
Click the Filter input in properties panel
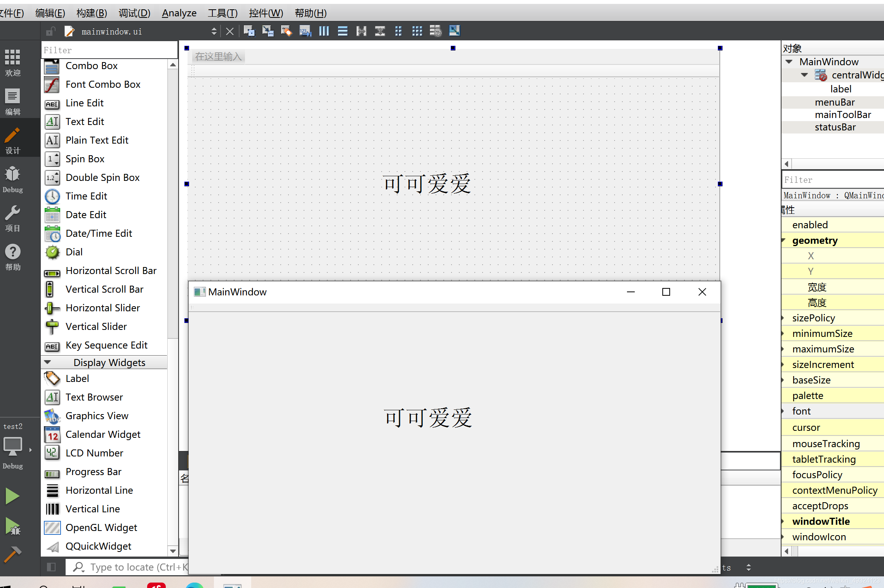pyautogui.click(x=830, y=180)
